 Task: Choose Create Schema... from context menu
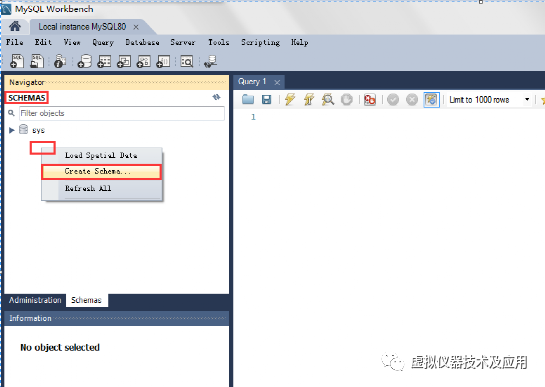tap(101, 172)
